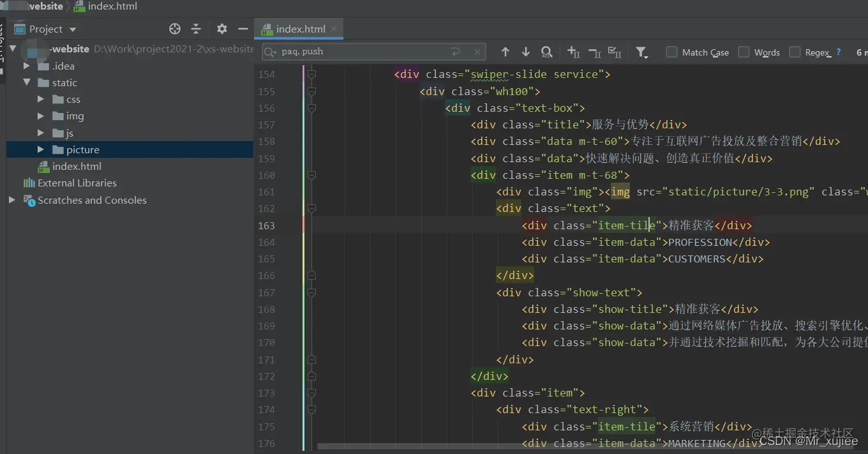The height and width of the screenshot is (454, 868).
Task: Clear the search field with X icon
Action: click(x=477, y=52)
